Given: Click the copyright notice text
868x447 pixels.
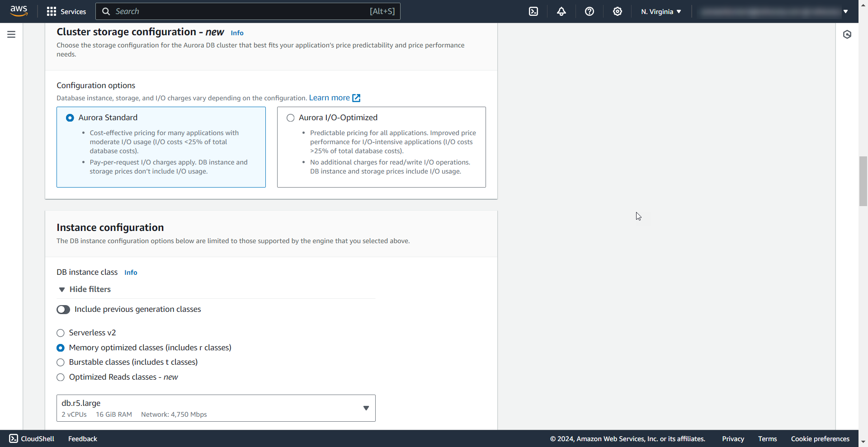Looking at the screenshot, I should 627,438.
